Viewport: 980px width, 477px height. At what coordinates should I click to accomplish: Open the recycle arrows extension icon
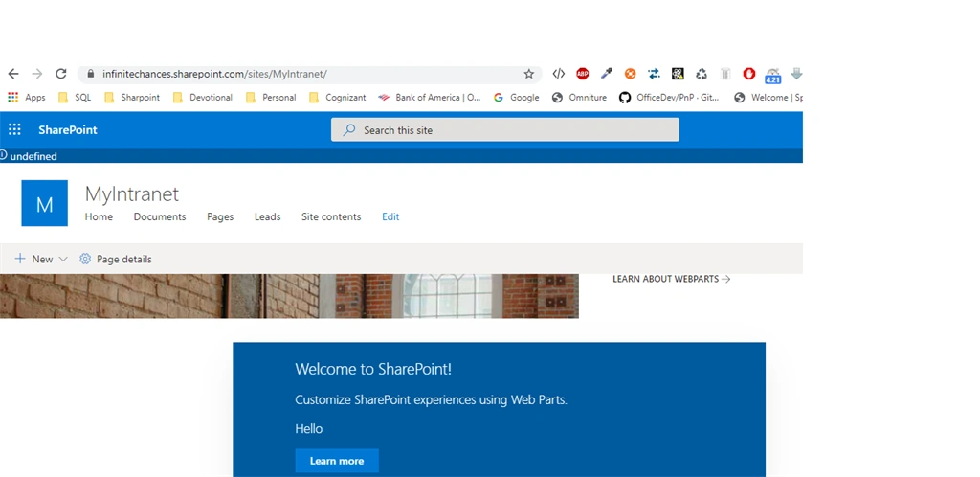pyautogui.click(x=702, y=74)
